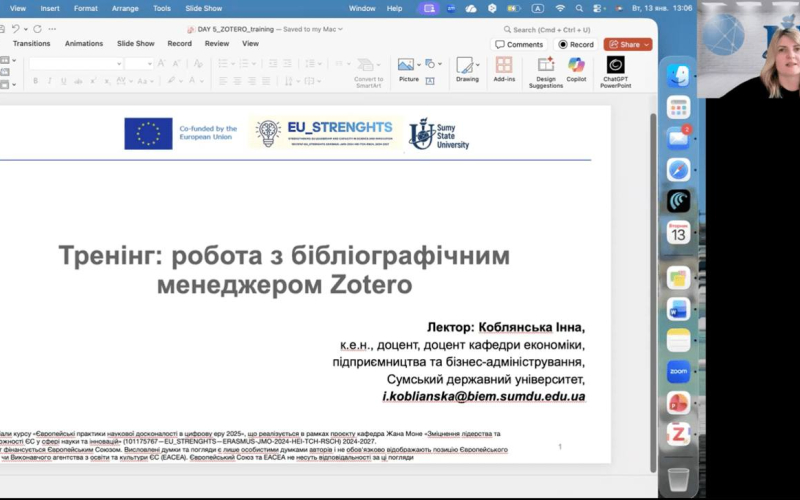Increase the list indent level
Viewport: 800px width, 500px height.
(x=288, y=63)
